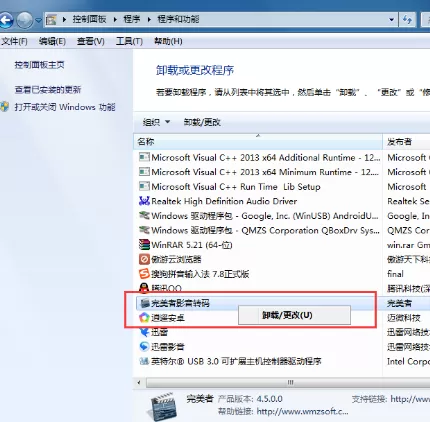Click icon of Visual C++ Run Time Lib Setup

click(144, 186)
